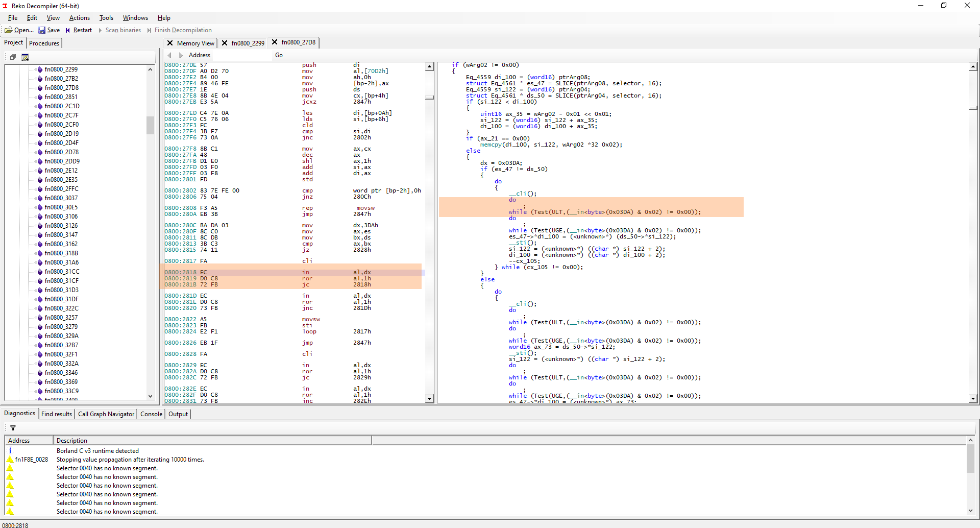The image size is (980, 528).
Task: Select procedure fn0800_2C1D in the tree
Action: (61, 106)
